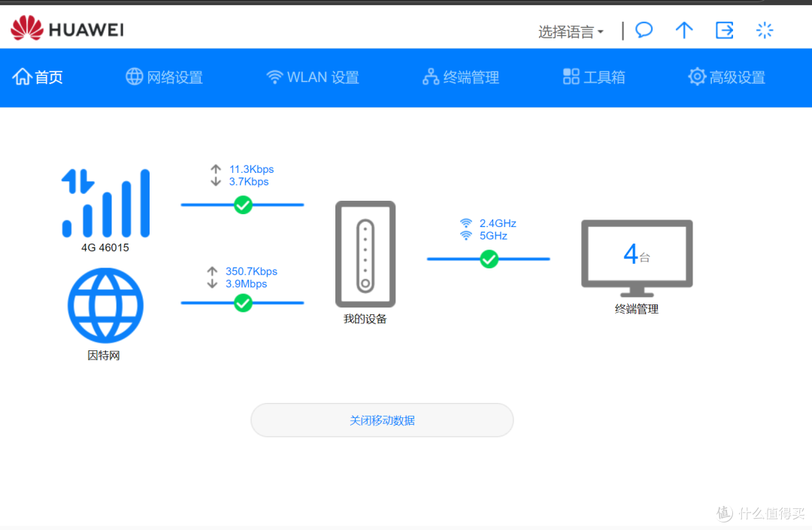Viewport: 812px width, 530px height.
Task: Click the 4G signal strength bars icon
Action: (x=106, y=203)
